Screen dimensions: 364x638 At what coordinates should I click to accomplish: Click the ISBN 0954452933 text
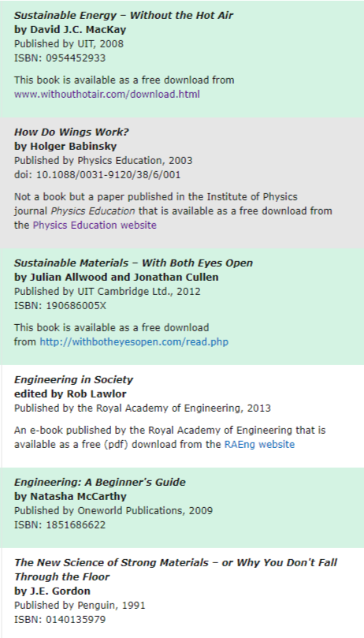coord(60,58)
